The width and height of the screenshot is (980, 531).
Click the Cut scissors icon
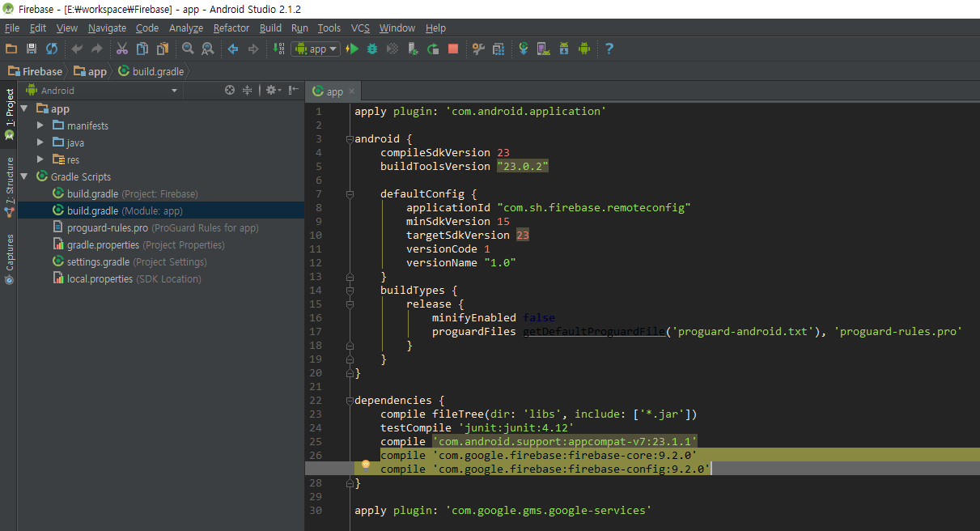coord(122,49)
